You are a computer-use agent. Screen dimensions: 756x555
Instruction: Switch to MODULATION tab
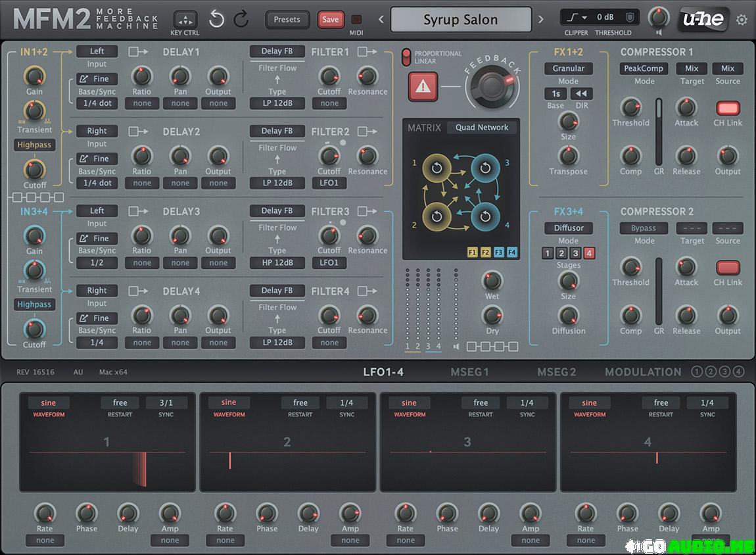[x=643, y=372]
